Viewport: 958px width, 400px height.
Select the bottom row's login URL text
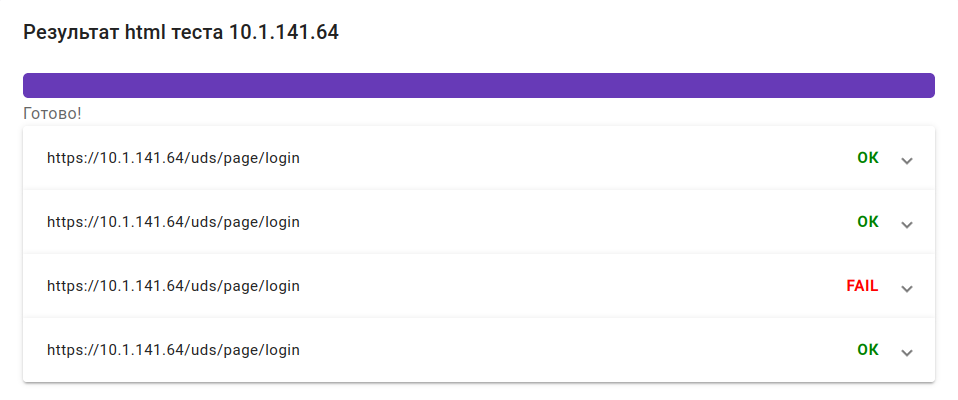174,350
